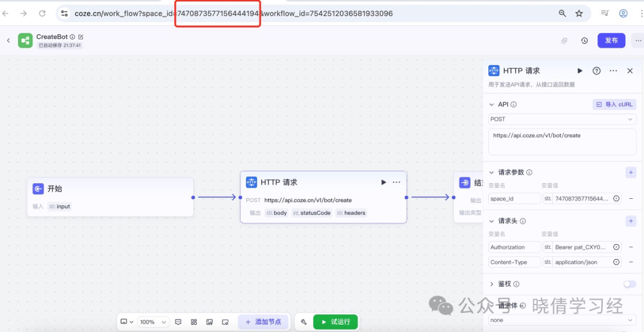Open 100% zoom level dropdown
644x332 pixels.
coord(153,322)
